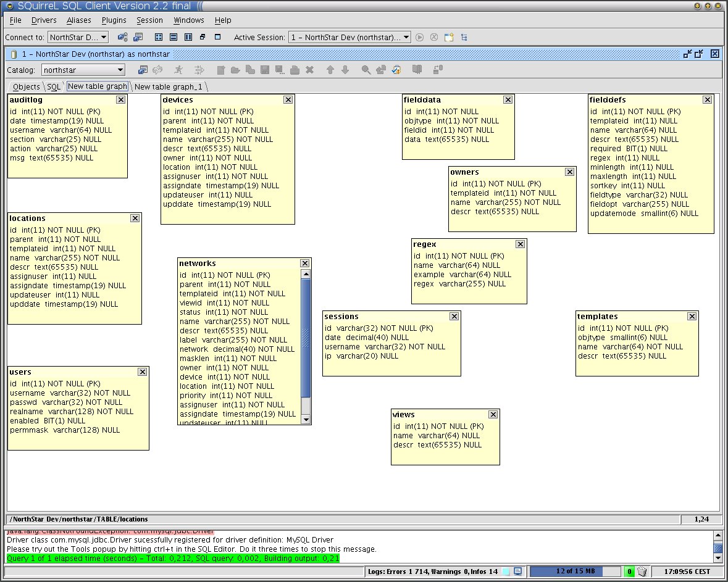728x582 pixels.
Task: Close the owners table node
Action: click(x=570, y=172)
